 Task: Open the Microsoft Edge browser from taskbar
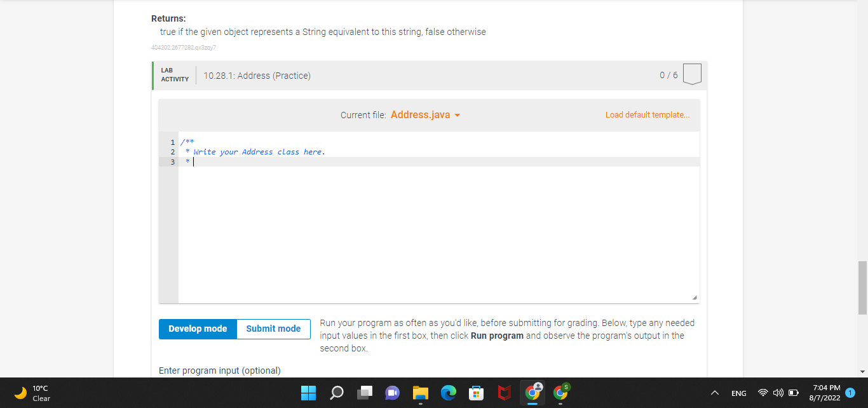click(449, 393)
